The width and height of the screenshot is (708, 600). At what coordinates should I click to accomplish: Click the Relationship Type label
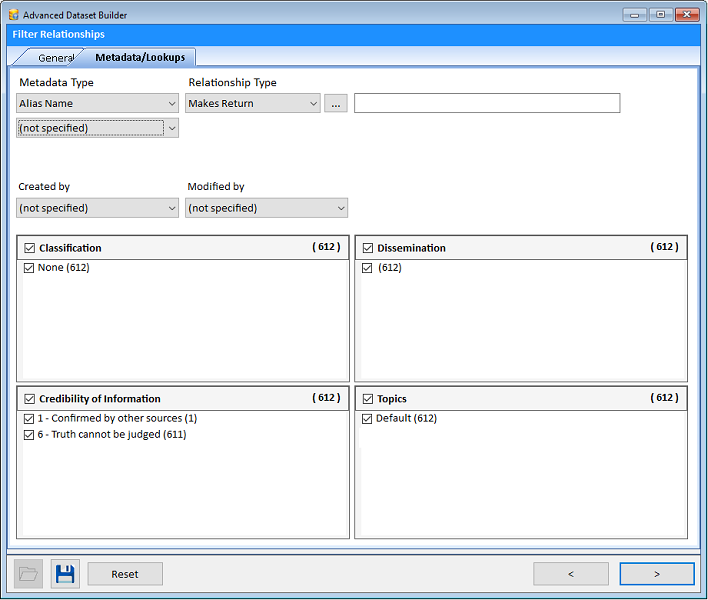(233, 83)
